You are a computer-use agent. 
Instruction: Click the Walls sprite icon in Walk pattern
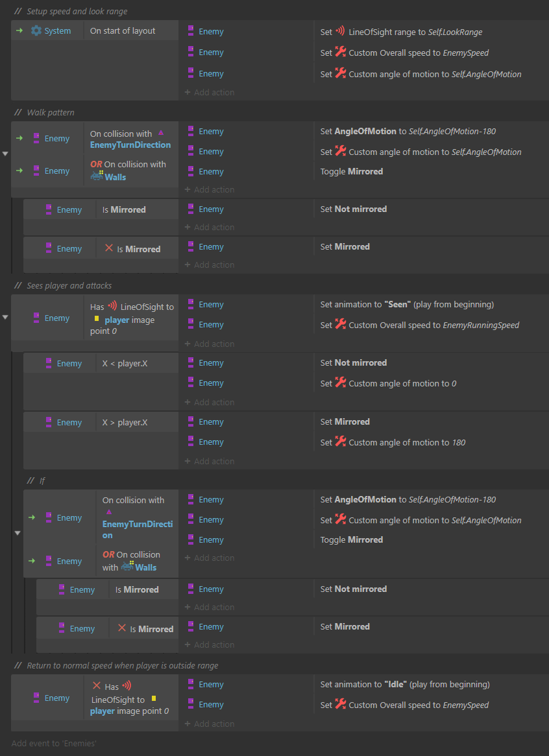(x=97, y=176)
